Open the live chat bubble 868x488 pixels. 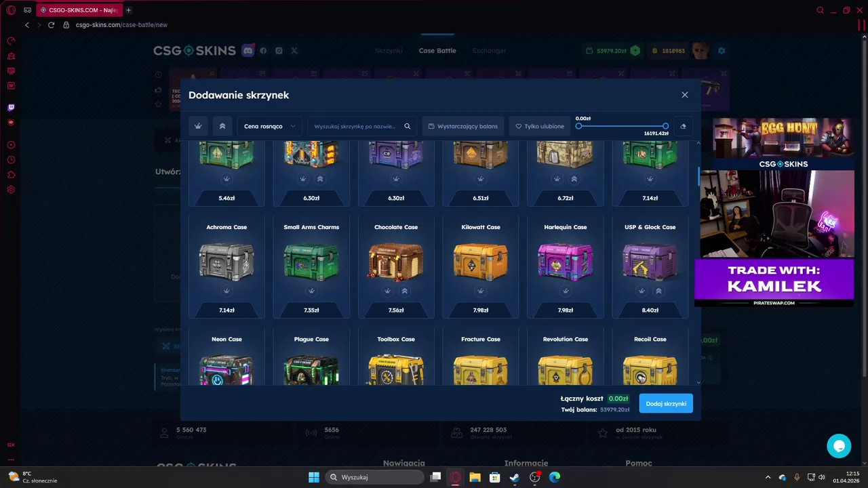tap(839, 446)
